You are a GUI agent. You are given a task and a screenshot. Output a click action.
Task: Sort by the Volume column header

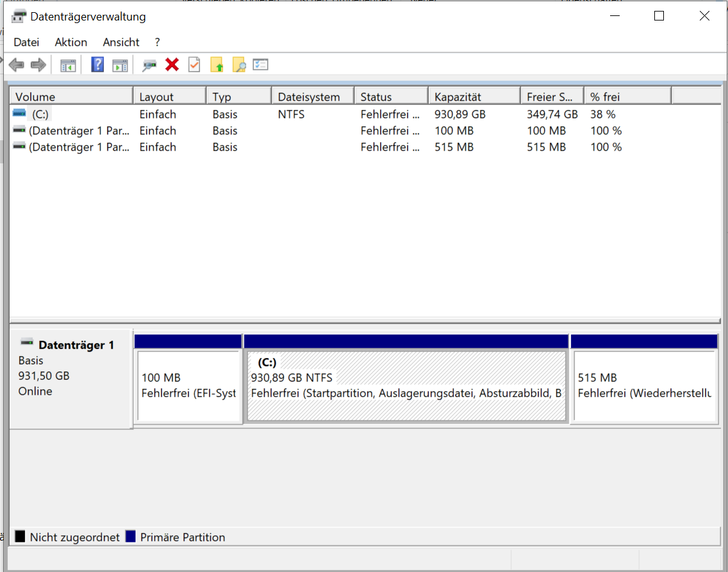pyautogui.click(x=72, y=97)
